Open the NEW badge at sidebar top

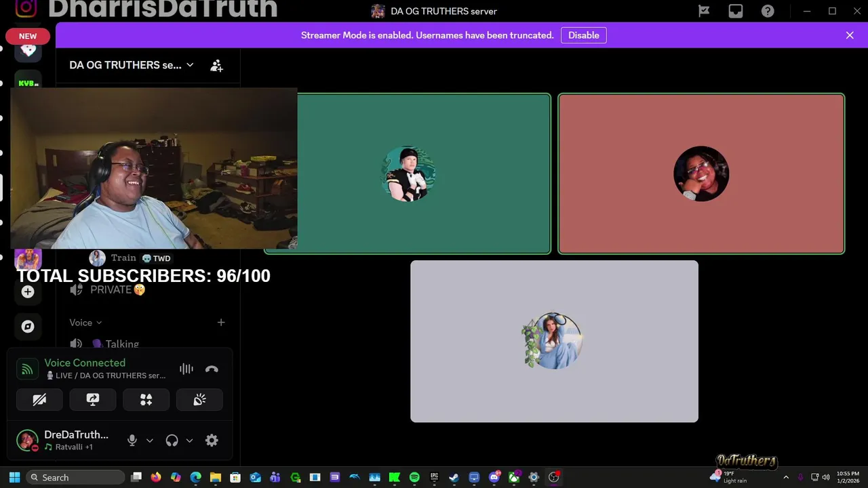point(28,36)
